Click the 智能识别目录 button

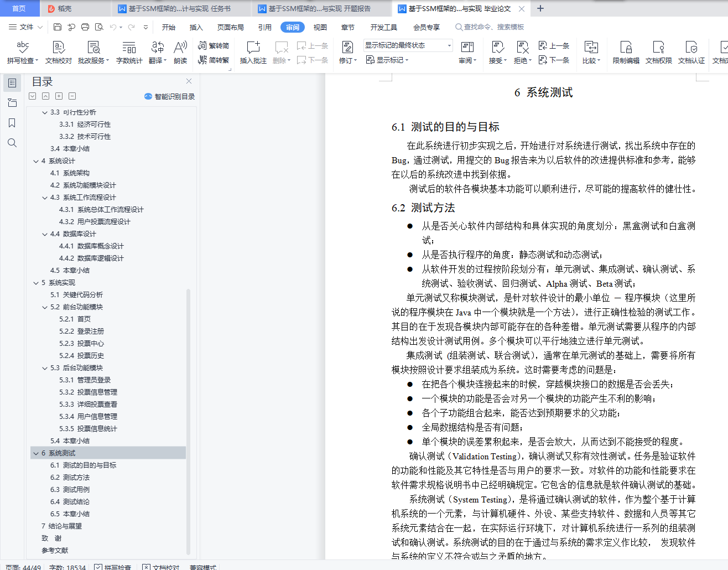click(170, 96)
